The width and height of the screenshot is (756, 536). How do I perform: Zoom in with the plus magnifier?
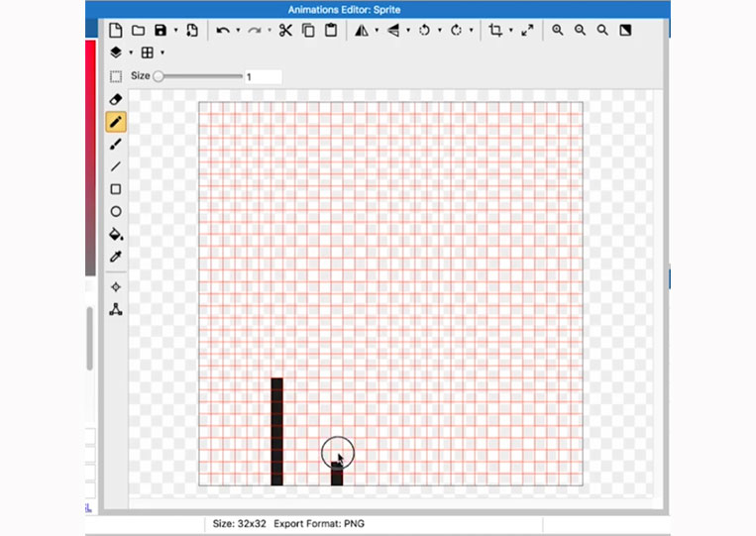[x=558, y=31]
